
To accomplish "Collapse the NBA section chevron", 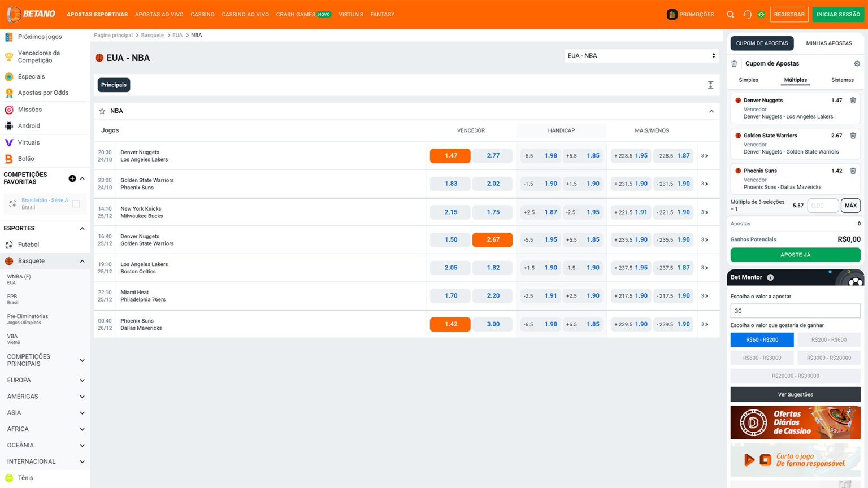I will [x=711, y=111].
